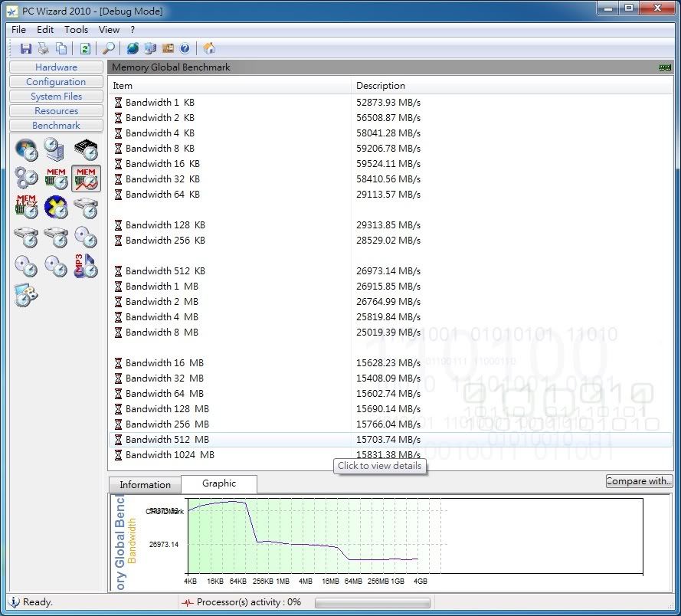The image size is (681, 616).
Task: Open the System Files section
Action: pyautogui.click(x=56, y=96)
